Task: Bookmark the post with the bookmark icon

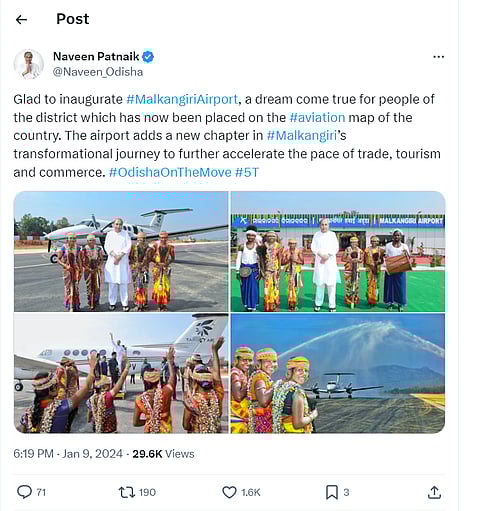Action: [332, 492]
